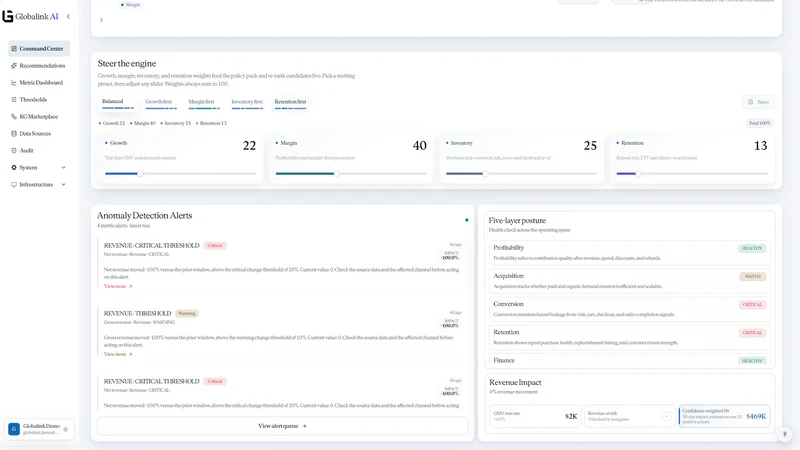Click the HEALTHY badge on Profitability

coord(752,248)
